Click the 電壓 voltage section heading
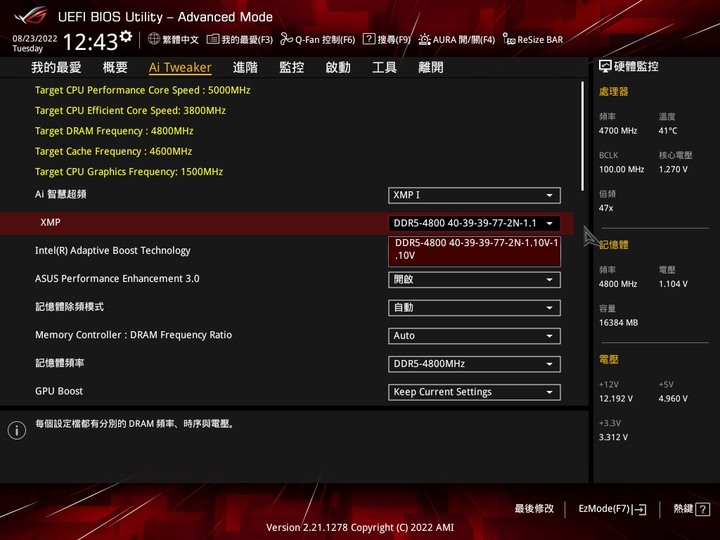This screenshot has width=720, height=540. [x=608, y=360]
